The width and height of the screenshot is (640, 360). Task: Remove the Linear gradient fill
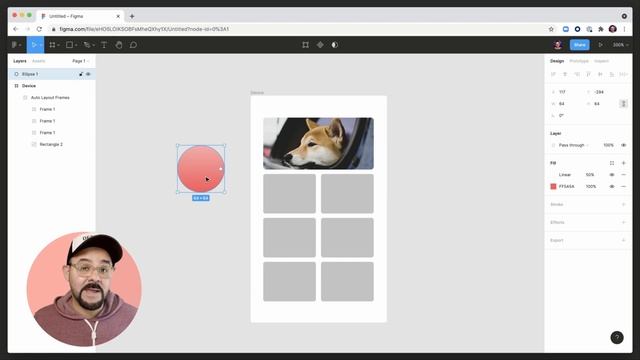coord(624,175)
